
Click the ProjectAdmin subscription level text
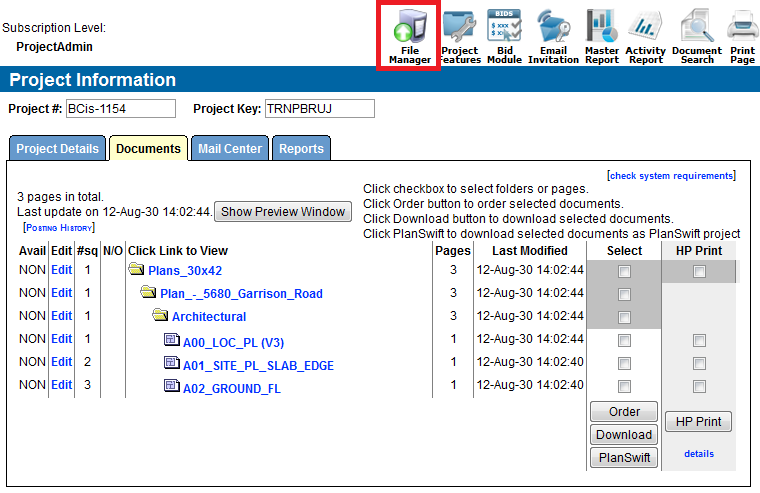coord(54,47)
